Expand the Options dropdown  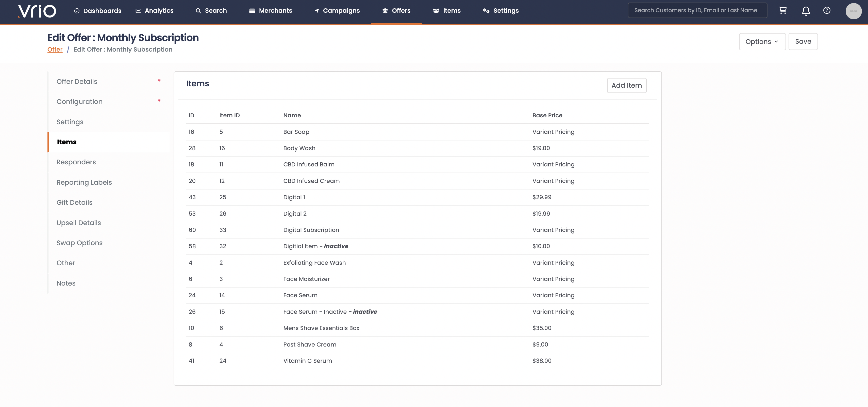pos(762,41)
